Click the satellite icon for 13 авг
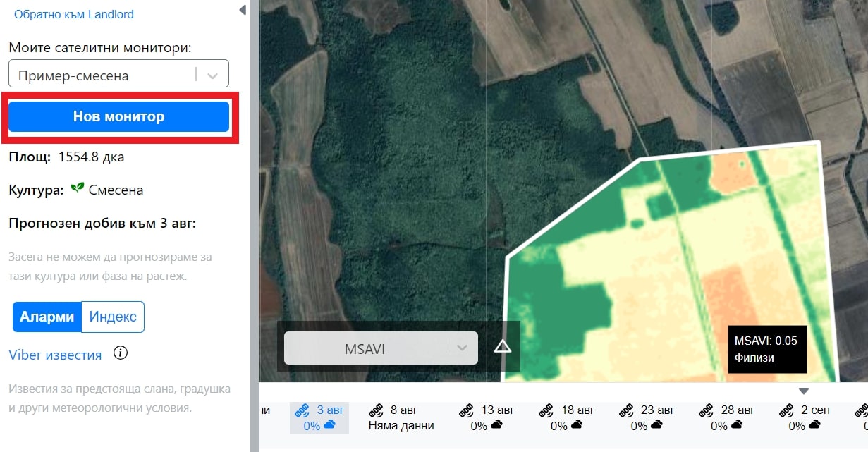 tap(465, 410)
